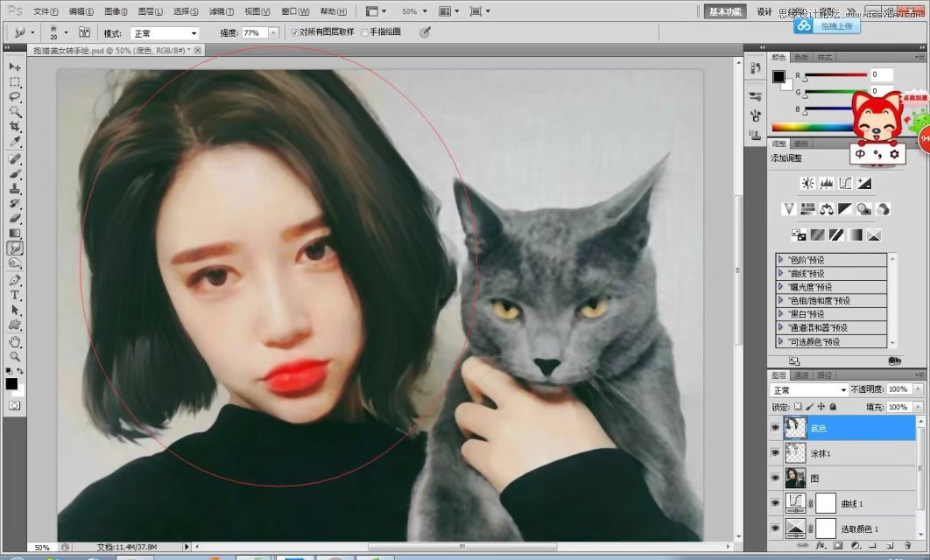Open the 文件(F) menu
The width and height of the screenshot is (930, 560).
click(x=45, y=11)
